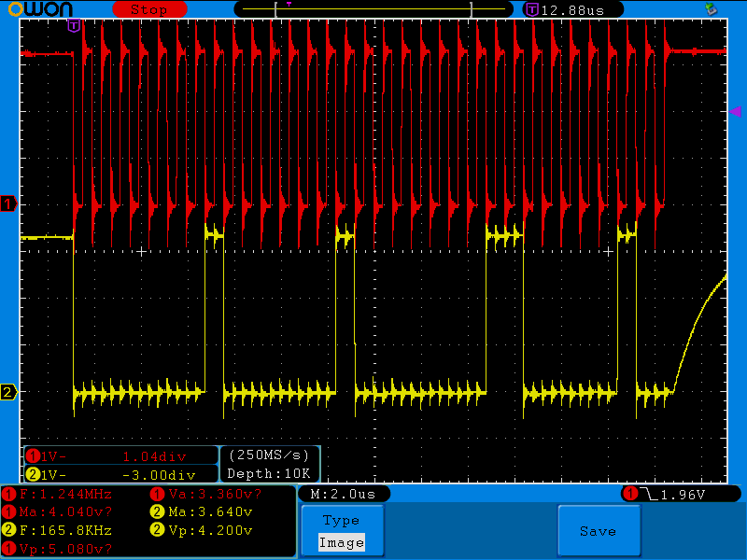
Task: Select the CH1 F:1.244MHz measurement
Action: [x=65, y=494]
